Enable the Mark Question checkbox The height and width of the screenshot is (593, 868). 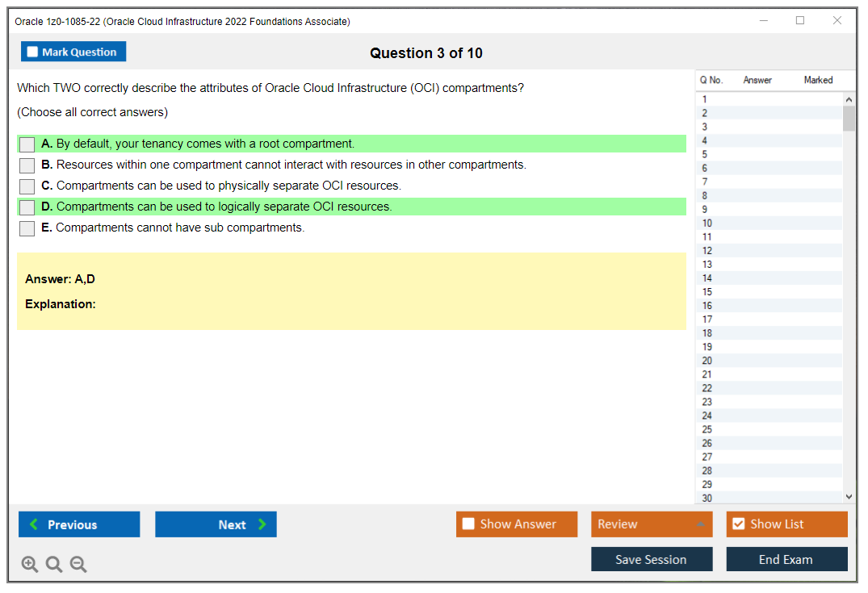[32, 51]
